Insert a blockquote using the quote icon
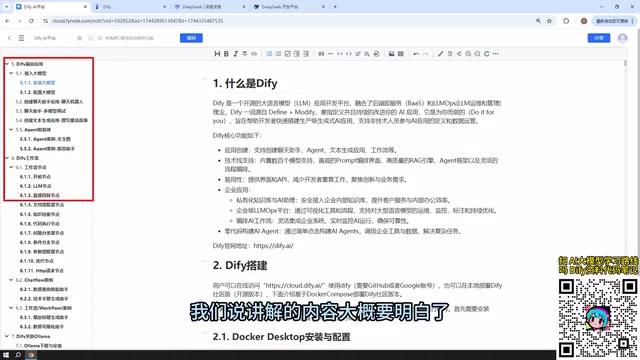Screen dimensions: 640x360 tap(321, 54)
